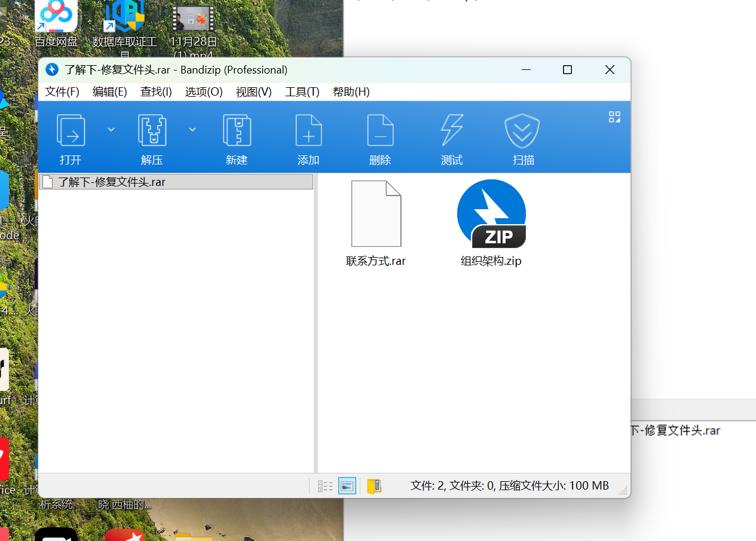
Task: Open the 工具(T) menu
Action: click(302, 91)
